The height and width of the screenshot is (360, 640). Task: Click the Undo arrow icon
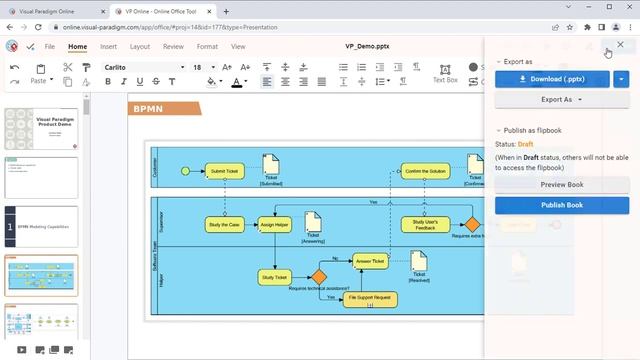click(x=15, y=67)
